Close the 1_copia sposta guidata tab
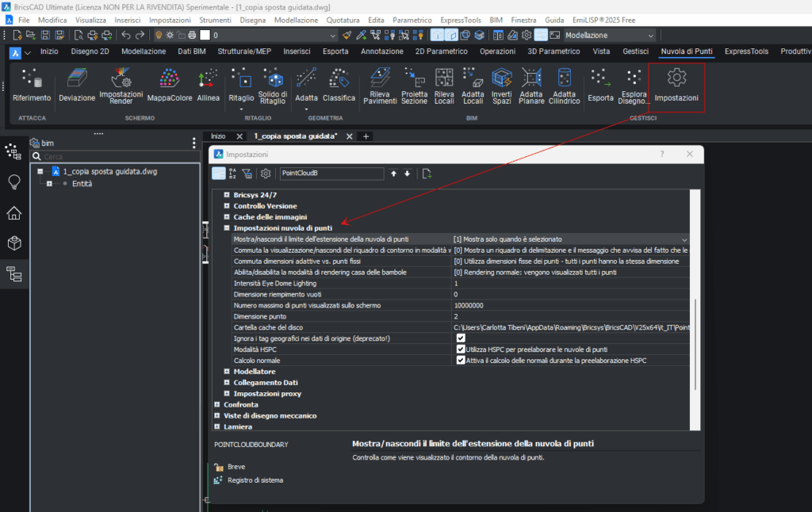Viewport: 812px width, 512px height. click(350, 136)
